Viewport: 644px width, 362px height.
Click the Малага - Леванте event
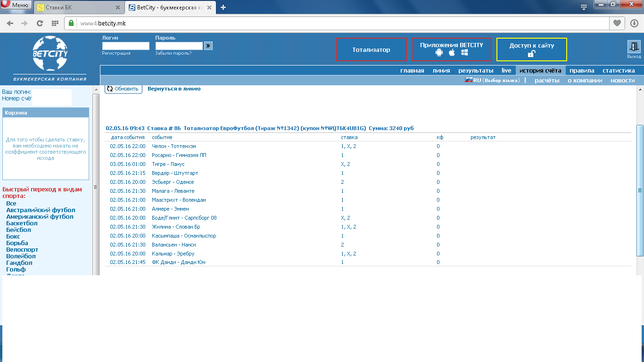point(173,191)
